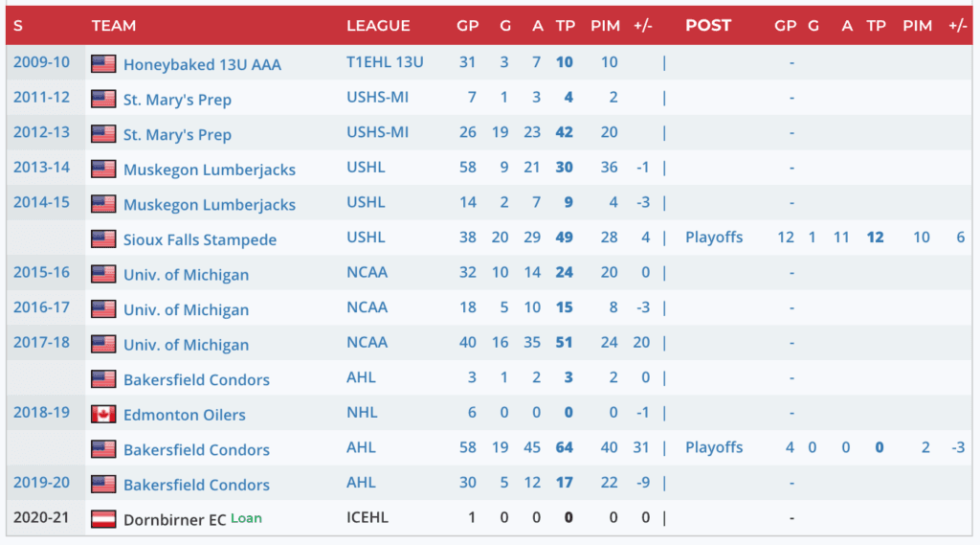Open the T1EHL 13U league link
This screenshot has height=545, width=980.
385,62
